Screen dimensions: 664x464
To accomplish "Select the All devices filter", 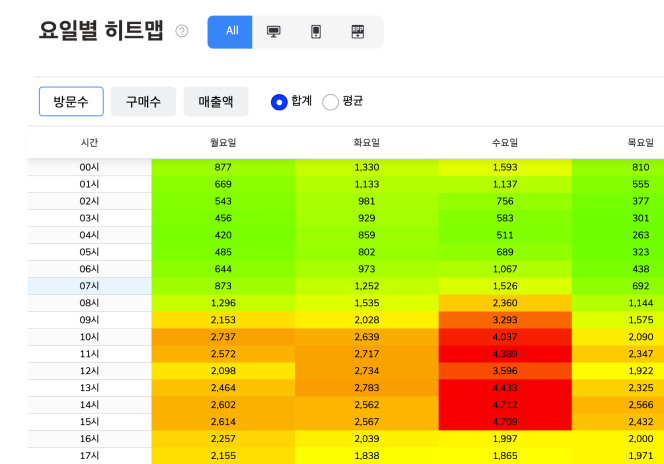I will coord(231,31).
